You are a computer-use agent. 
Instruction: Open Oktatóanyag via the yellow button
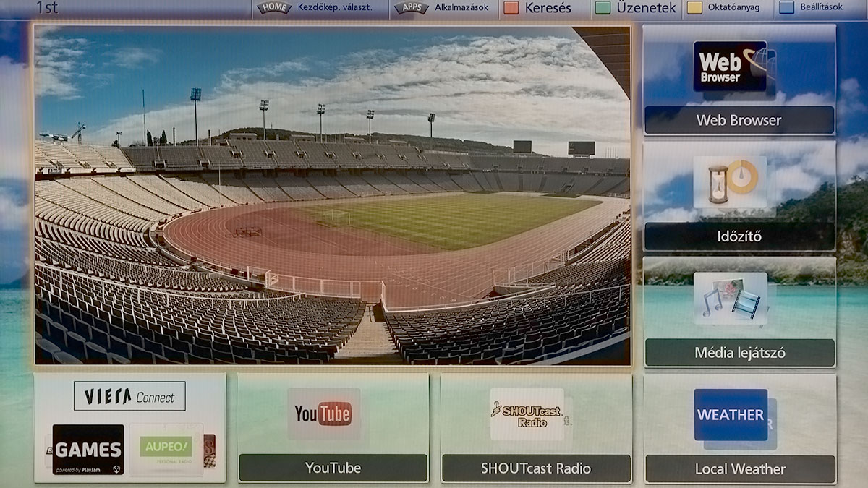click(727, 8)
